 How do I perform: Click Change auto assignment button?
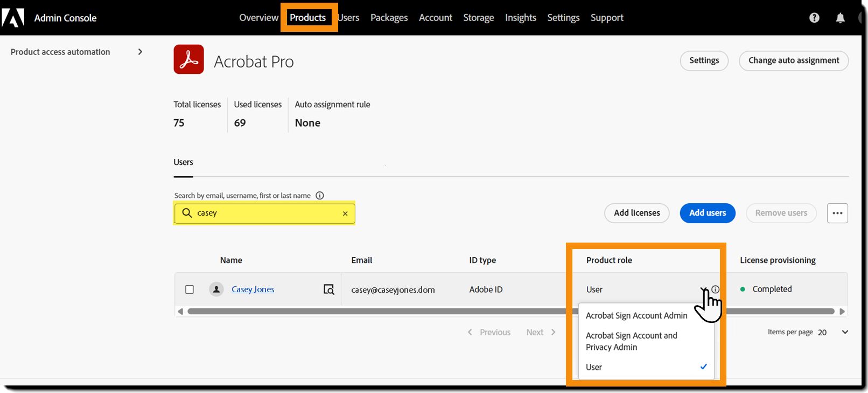click(x=794, y=60)
